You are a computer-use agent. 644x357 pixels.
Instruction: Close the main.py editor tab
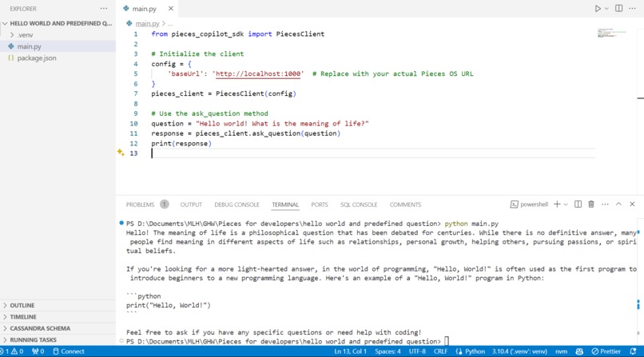tap(171, 9)
